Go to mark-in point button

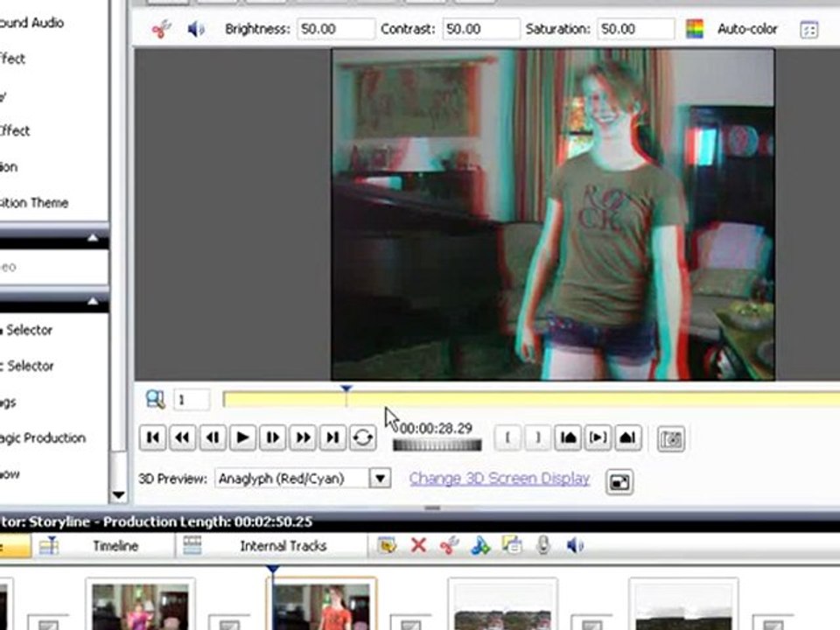[x=568, y=437]
